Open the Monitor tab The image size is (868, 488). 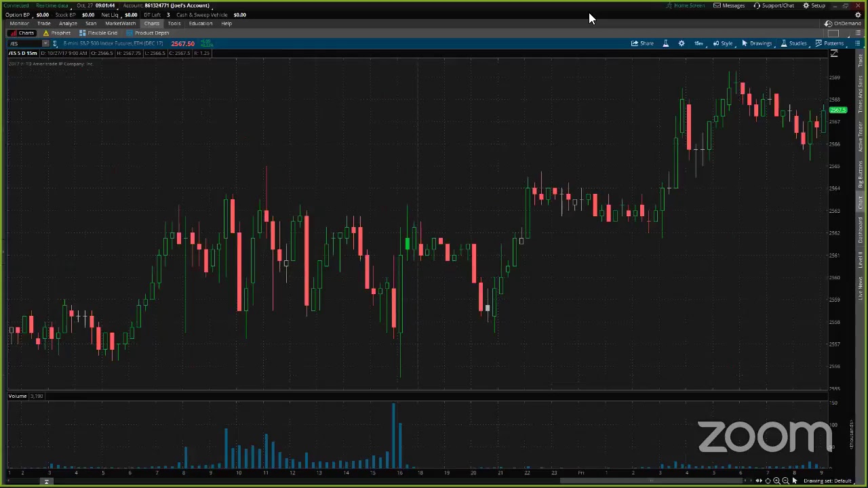pos(19,23)
